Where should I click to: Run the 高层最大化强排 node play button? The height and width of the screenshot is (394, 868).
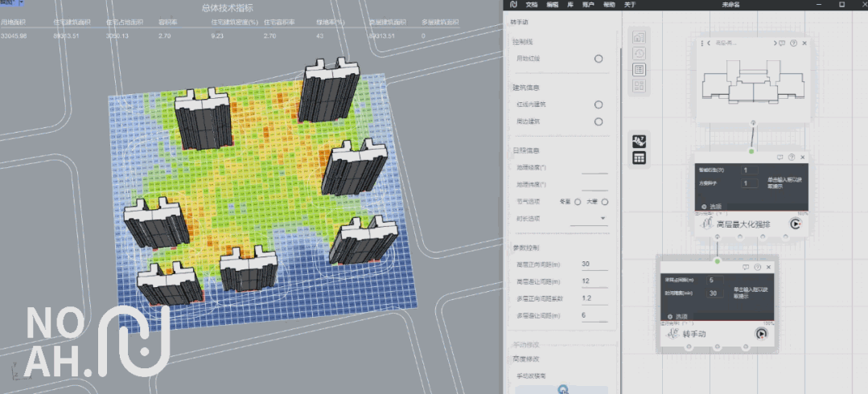click(795, 225)
